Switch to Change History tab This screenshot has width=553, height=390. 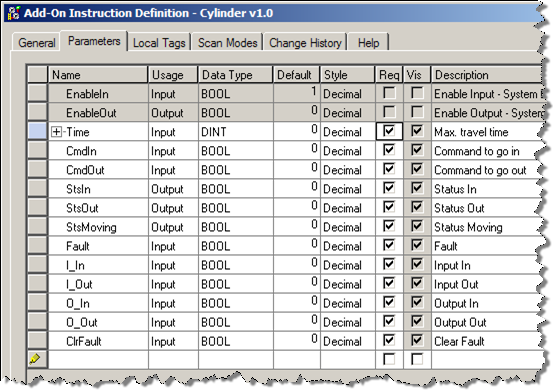[x=305, y=43]
